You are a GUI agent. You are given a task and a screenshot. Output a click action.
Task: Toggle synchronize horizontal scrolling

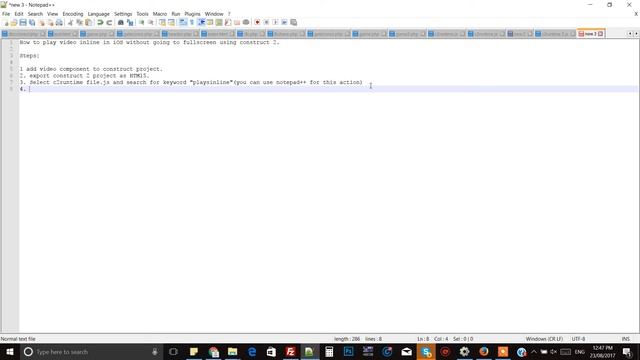(171, 22)
